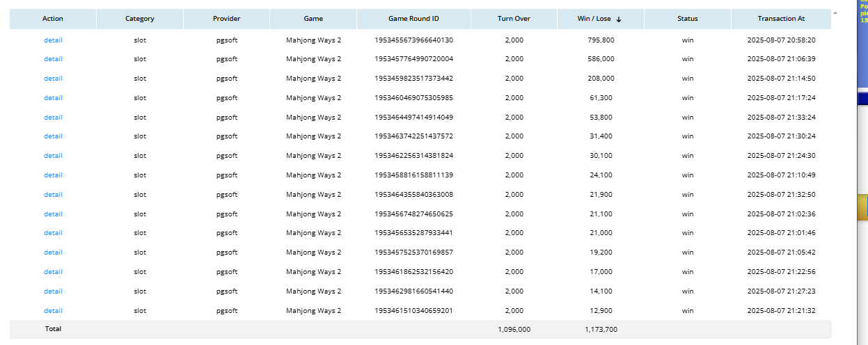Click timestamp 2025-08-07 21:33:24
The image size is (868, 345).
point(781,118)
